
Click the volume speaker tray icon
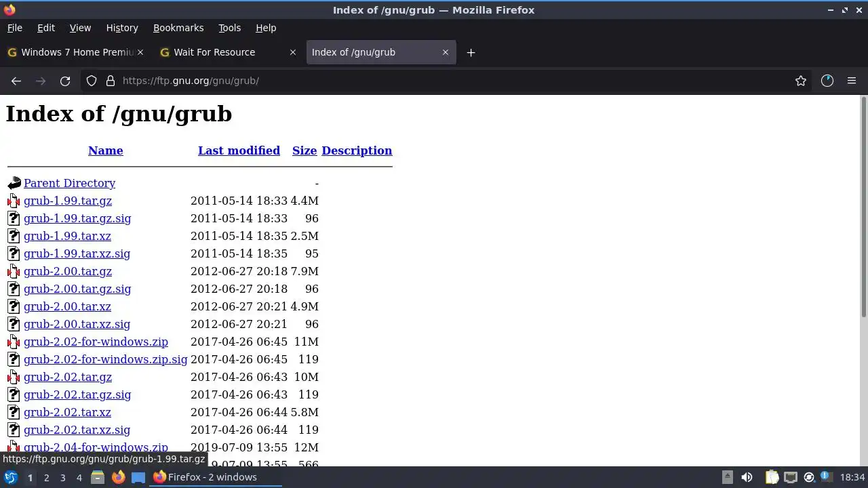coord(747,477)
